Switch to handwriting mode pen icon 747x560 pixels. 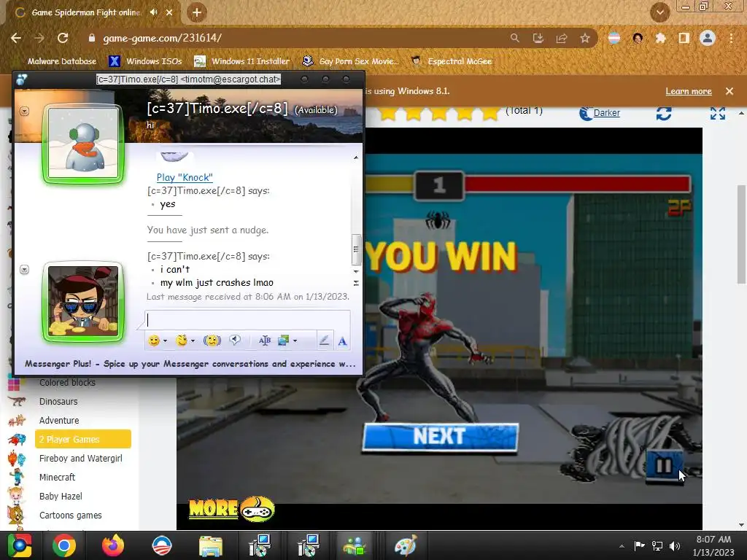(x=324, y=341)
